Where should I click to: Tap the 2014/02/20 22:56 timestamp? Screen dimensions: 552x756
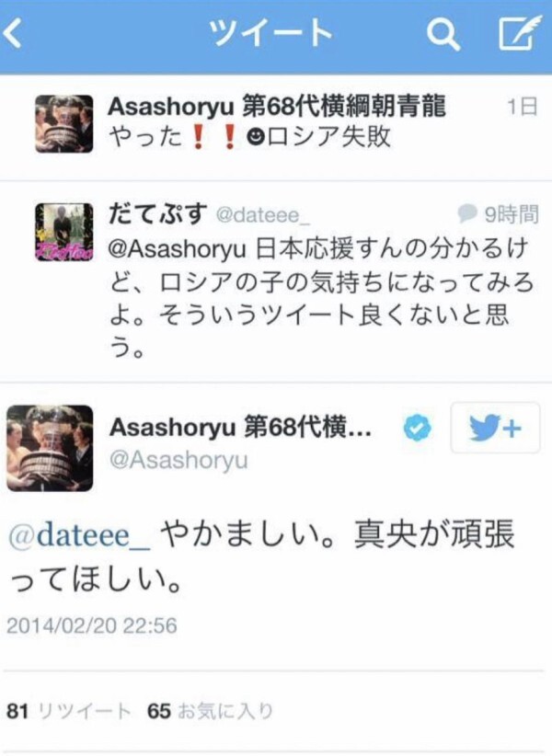coord(92,625)
